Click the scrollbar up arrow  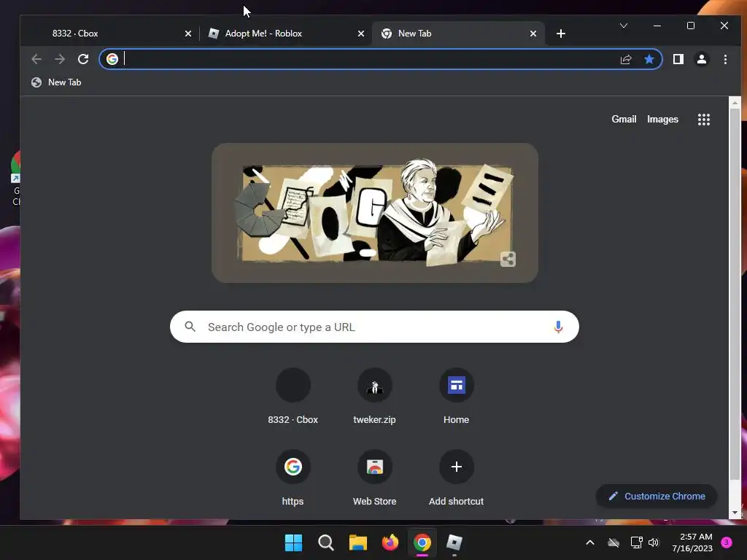pyautogui.click(x=735, y=102)
